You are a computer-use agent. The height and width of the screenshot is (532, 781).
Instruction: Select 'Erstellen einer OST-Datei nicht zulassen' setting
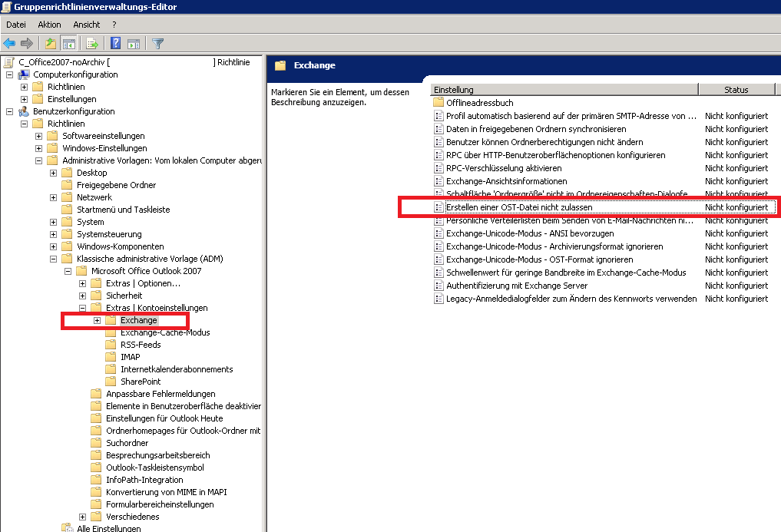[519, 207]
